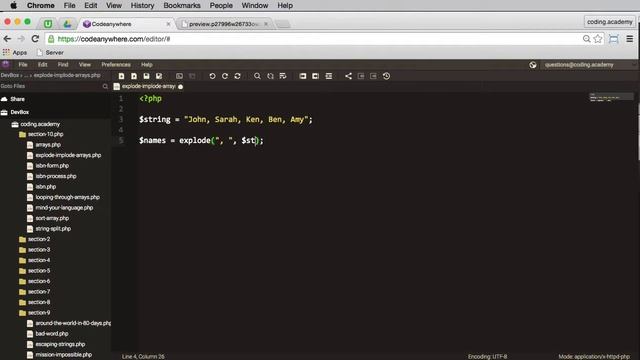Open escaping-strings.php file

60,344
